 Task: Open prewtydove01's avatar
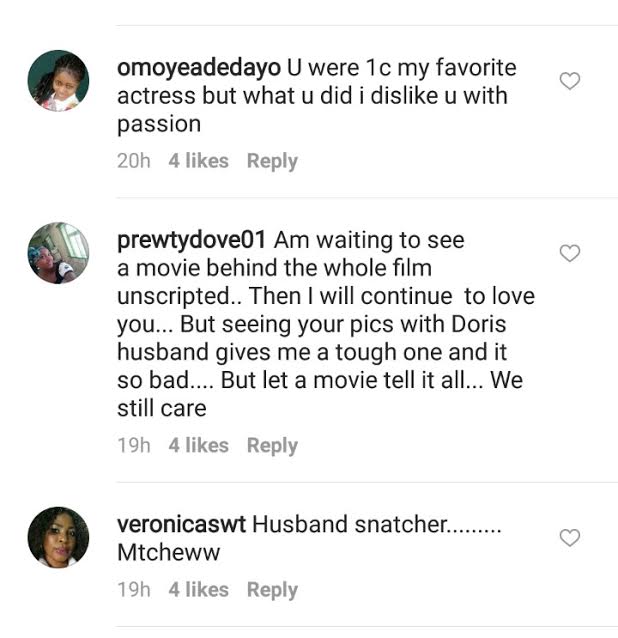(58, 252)
